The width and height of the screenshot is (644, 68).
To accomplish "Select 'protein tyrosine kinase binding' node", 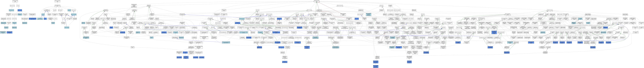I will click(x=15, y=28).
